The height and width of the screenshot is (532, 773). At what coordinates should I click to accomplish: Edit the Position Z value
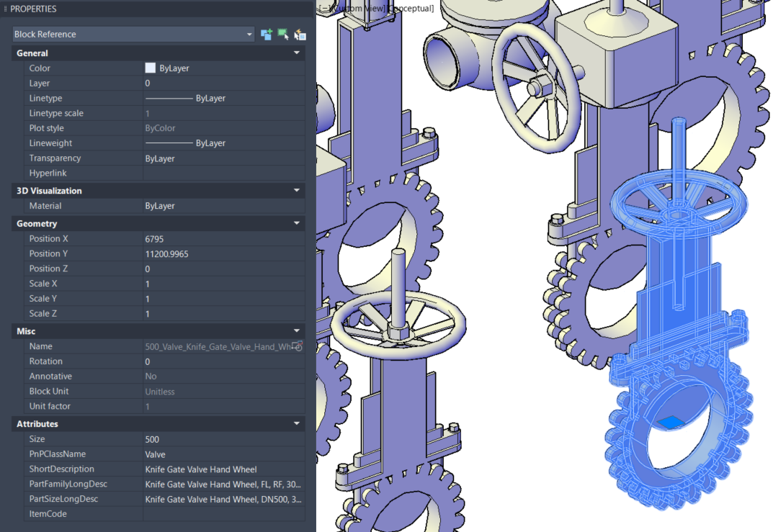[x=224, y=269]
